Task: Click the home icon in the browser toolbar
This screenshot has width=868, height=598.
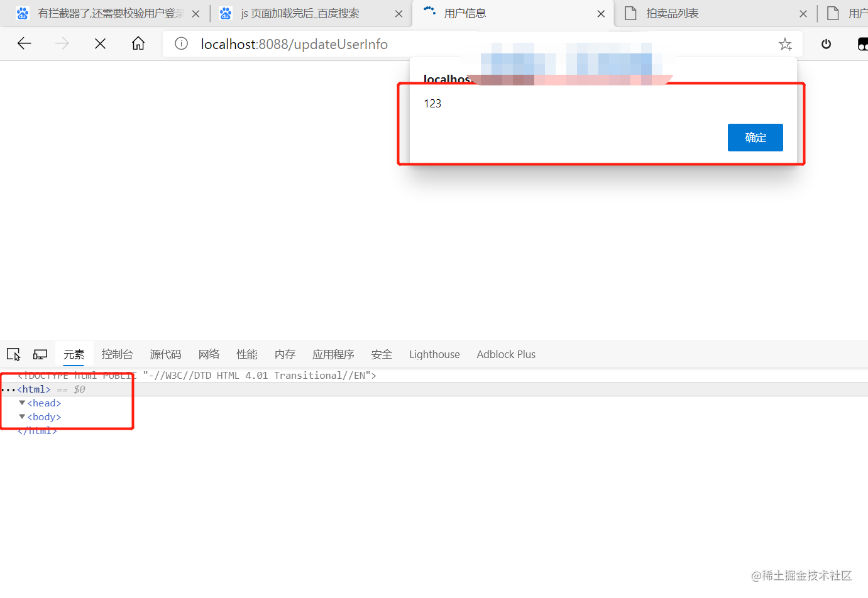Action: [138, 44]
